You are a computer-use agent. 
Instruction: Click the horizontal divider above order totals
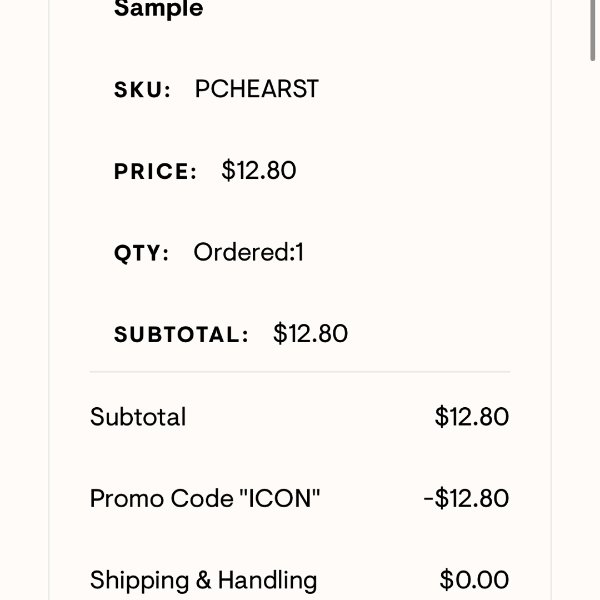pos(300,372)
